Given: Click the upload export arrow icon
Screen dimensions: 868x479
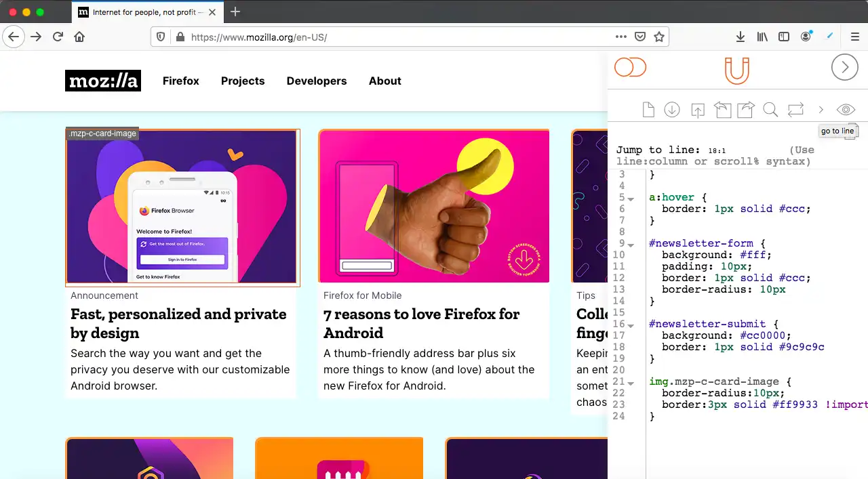Looking at the screenshot, I should [x=698, y=110].
